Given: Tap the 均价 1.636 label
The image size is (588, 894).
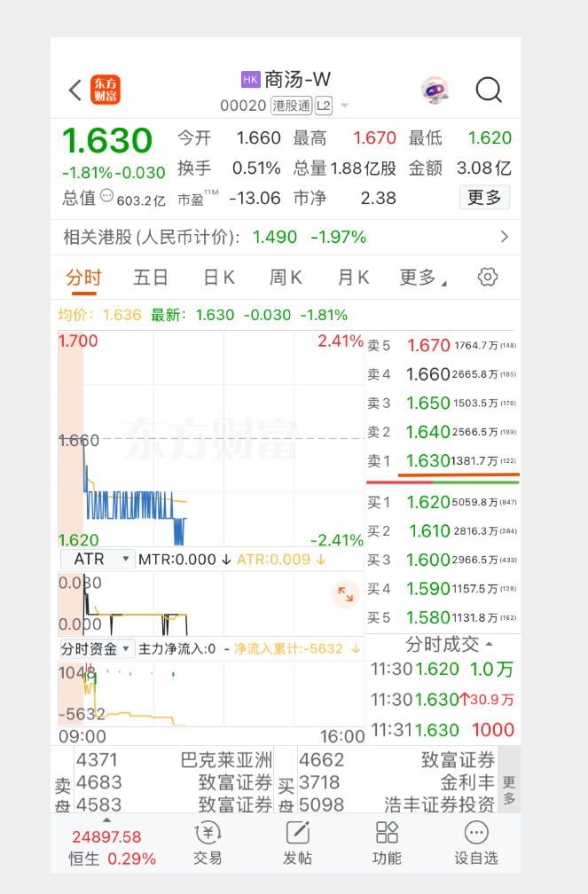Looking at the screenshot, I should [100, 315].
